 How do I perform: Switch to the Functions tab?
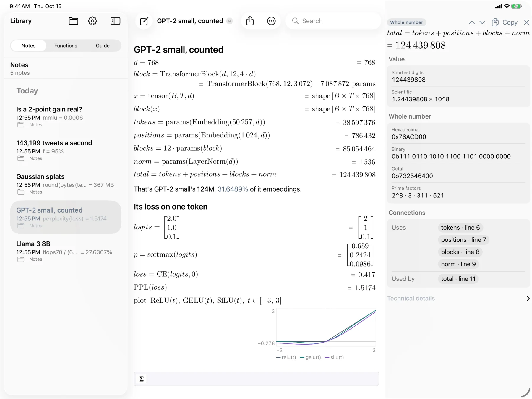point(66,46)
